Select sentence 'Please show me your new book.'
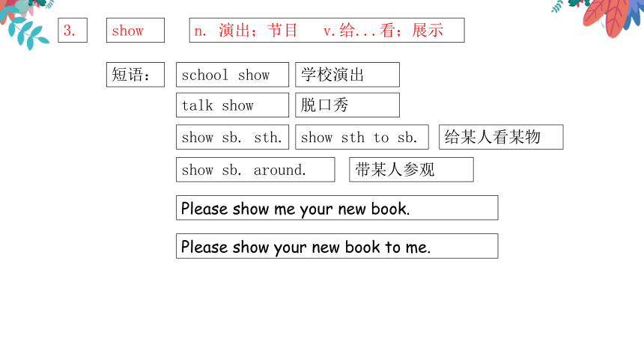 point(337,208)
